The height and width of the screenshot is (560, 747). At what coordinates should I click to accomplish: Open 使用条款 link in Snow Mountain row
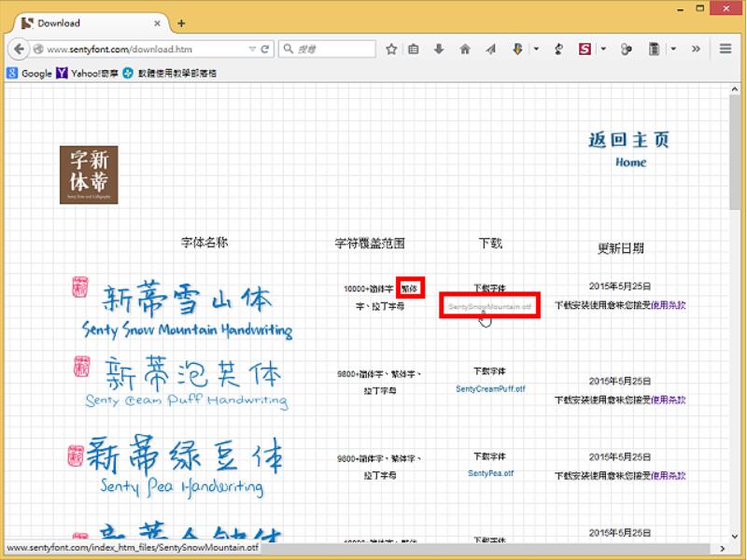click(668, 305)
